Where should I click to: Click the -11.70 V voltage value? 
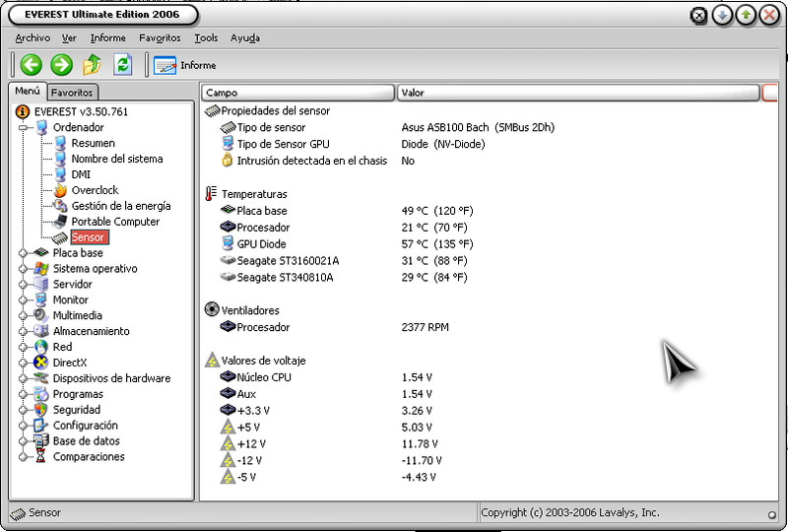(x=422, y=461)
